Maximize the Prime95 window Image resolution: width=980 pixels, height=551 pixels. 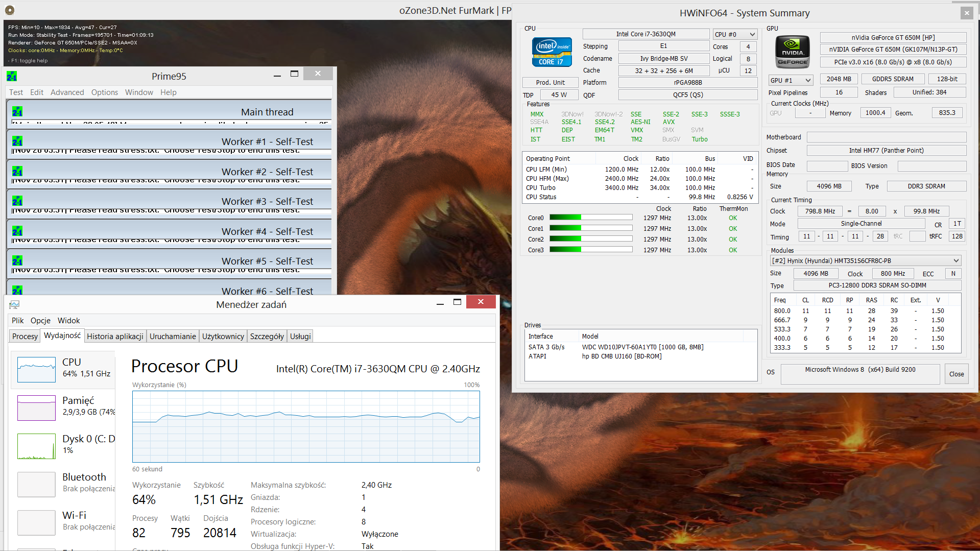(x=294, y=74)
